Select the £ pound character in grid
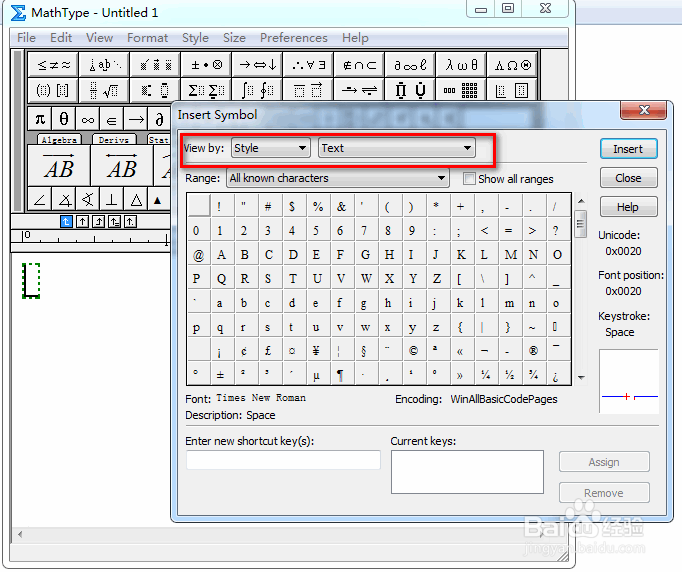 268,351
